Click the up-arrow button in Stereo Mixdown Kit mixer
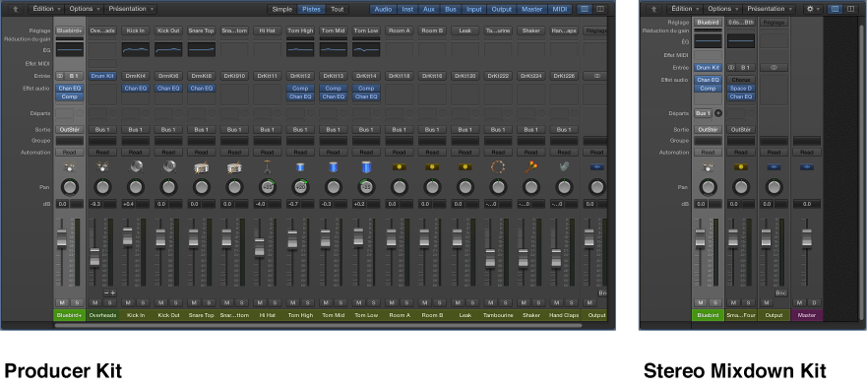 653,9
